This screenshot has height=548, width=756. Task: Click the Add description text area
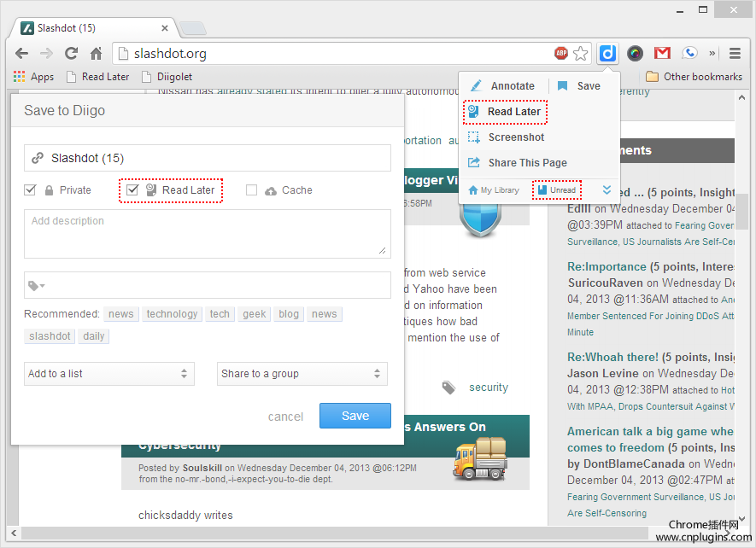(x=208, y=234)
